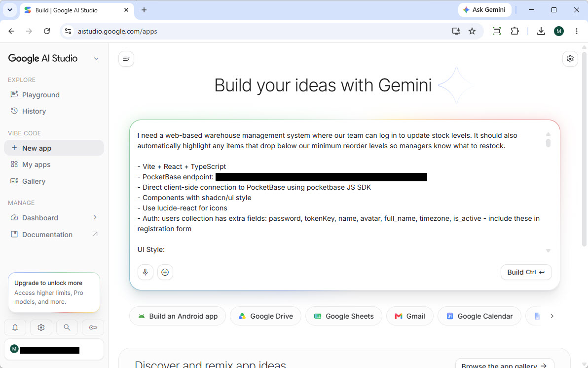The height and width of the screenshot is (368, 588).
Task: Select New app in sidebar
Action: click(x=54, y=148)
